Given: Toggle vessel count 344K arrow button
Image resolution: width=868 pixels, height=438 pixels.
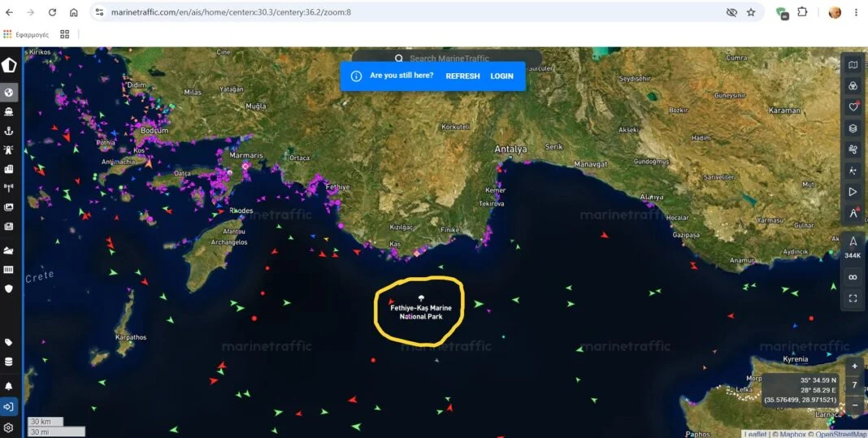Looking at the screenshot, I should (x=853, y=247).
